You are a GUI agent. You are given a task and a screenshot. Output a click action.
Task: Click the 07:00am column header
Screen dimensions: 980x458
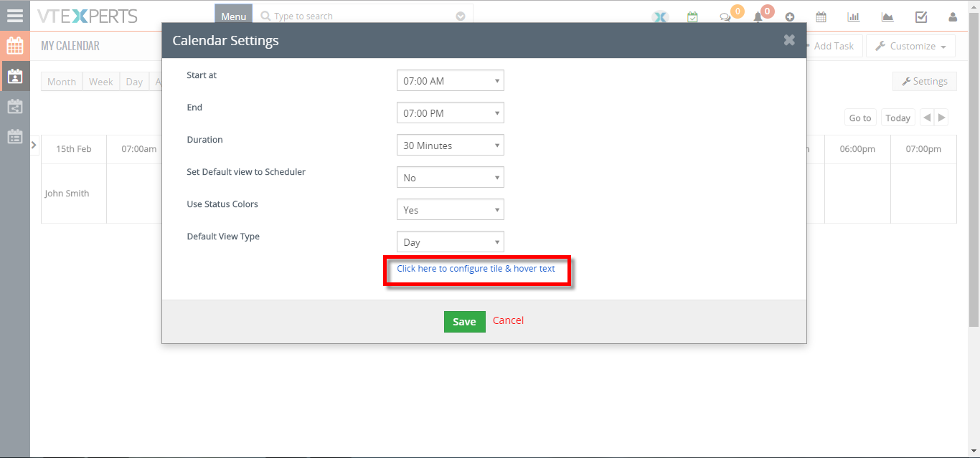(x=139, y=149)
